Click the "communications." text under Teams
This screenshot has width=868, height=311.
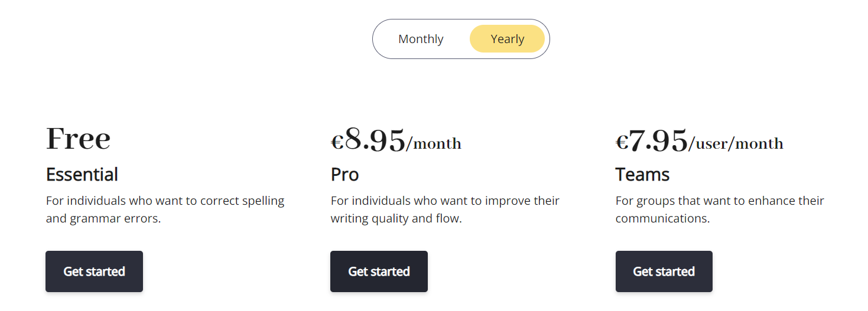(662, 218)
